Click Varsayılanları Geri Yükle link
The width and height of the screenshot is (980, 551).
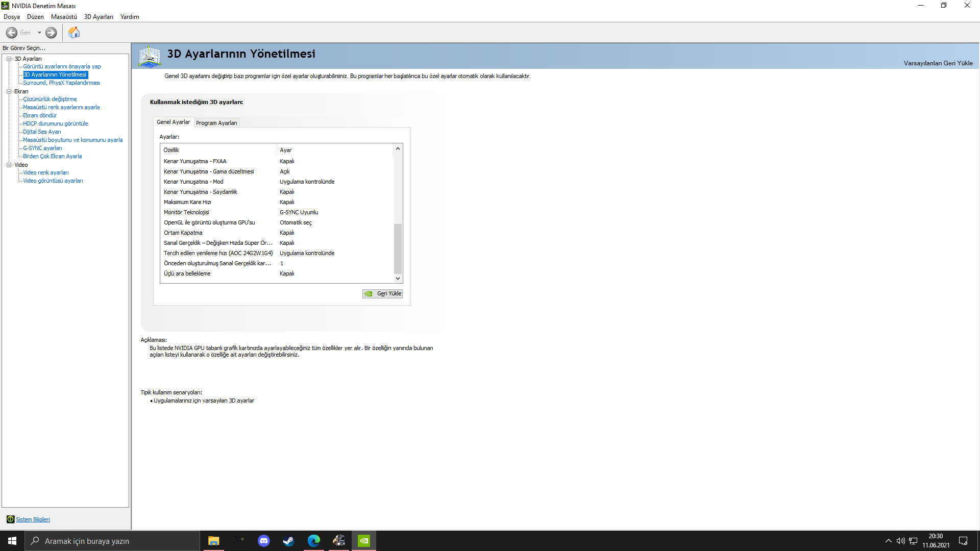938,63
